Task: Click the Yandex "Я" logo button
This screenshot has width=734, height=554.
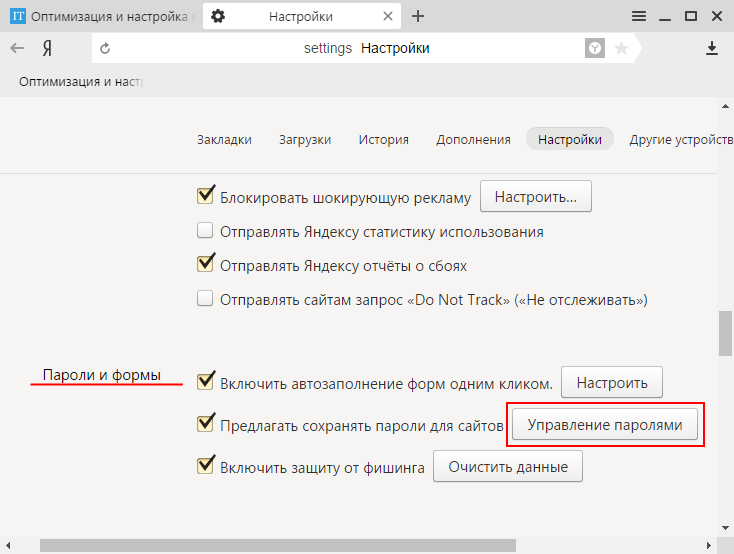Action: click(x=47, y=48)
